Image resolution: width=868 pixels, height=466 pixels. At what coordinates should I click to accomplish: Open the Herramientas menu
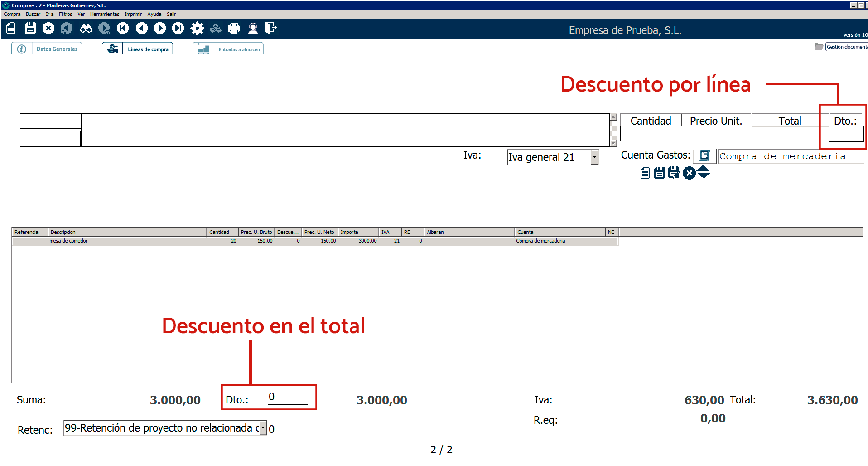pyautogui.click(x=104, y=14)
